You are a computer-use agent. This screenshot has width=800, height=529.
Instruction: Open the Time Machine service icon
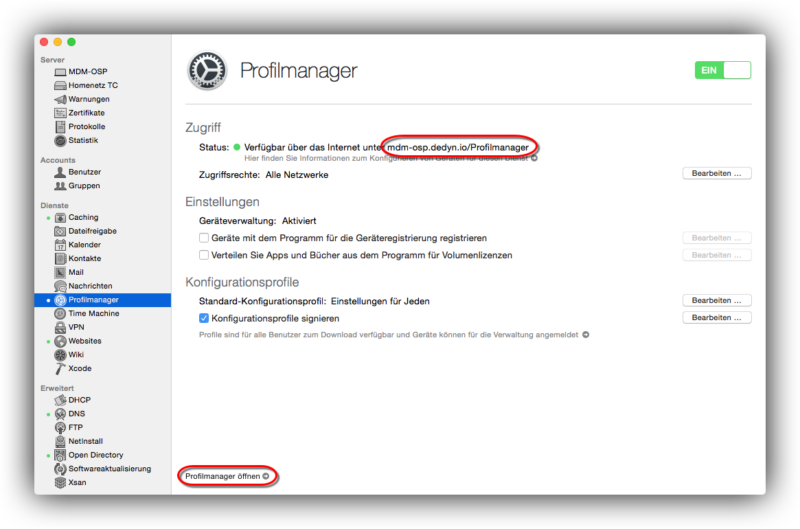click(x=60, y=313)
